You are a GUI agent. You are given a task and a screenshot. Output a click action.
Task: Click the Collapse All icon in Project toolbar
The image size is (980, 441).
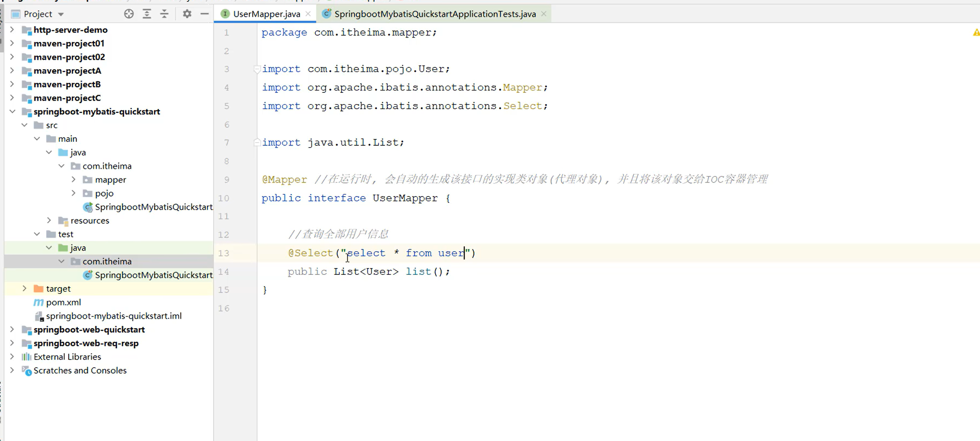[164, 14]
